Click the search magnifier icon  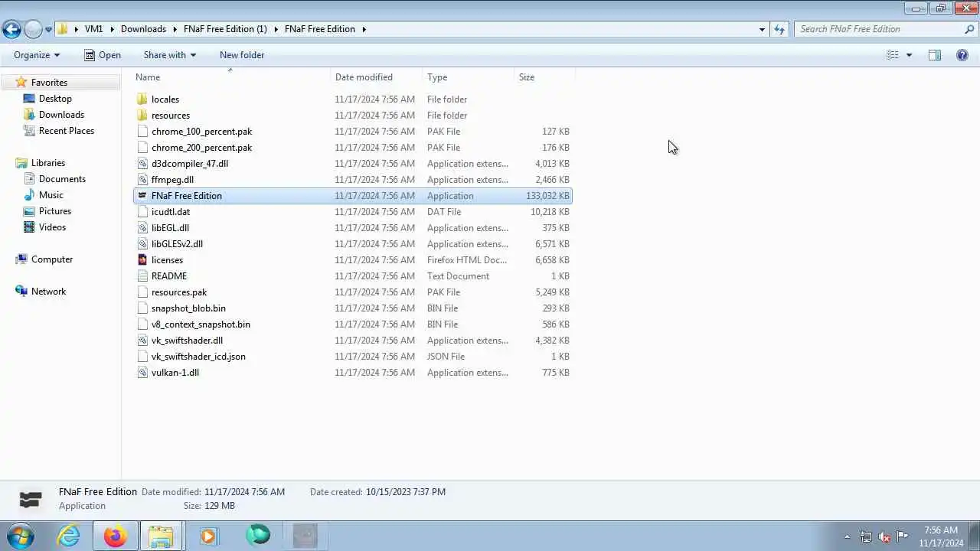click(969, 29)
